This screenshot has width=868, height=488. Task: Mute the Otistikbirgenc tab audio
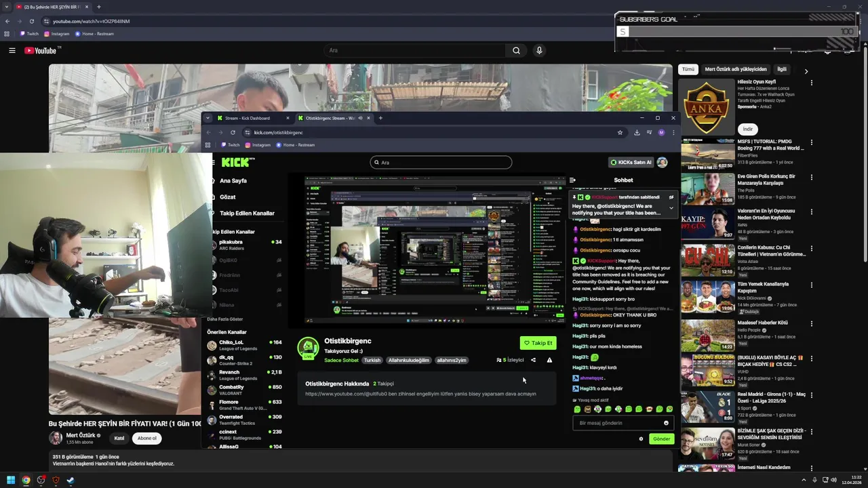pyautogui.click(x=360, y=118)
